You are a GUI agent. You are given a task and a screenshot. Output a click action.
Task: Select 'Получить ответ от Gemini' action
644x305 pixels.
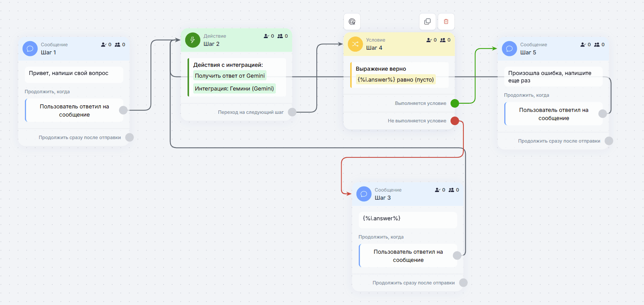click(230, 76)
